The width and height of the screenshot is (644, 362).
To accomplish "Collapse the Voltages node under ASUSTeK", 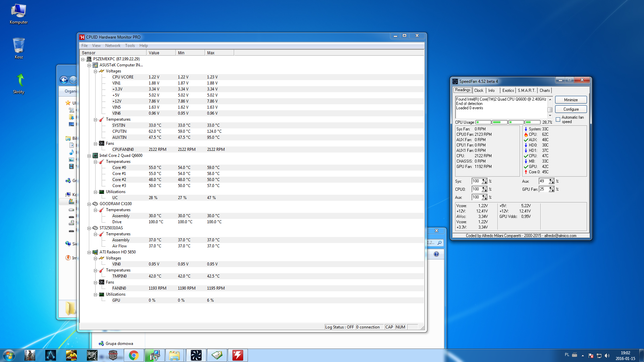I will (x=96, y=71).
